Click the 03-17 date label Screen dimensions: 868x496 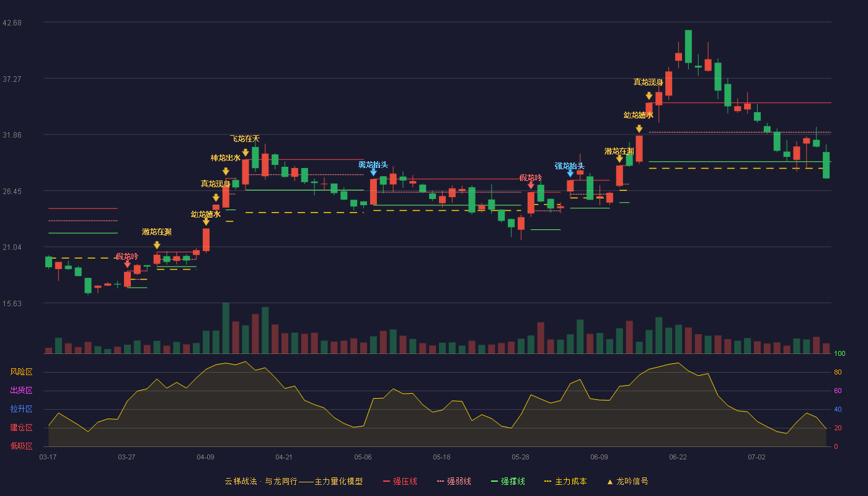[x=48, y=457]
